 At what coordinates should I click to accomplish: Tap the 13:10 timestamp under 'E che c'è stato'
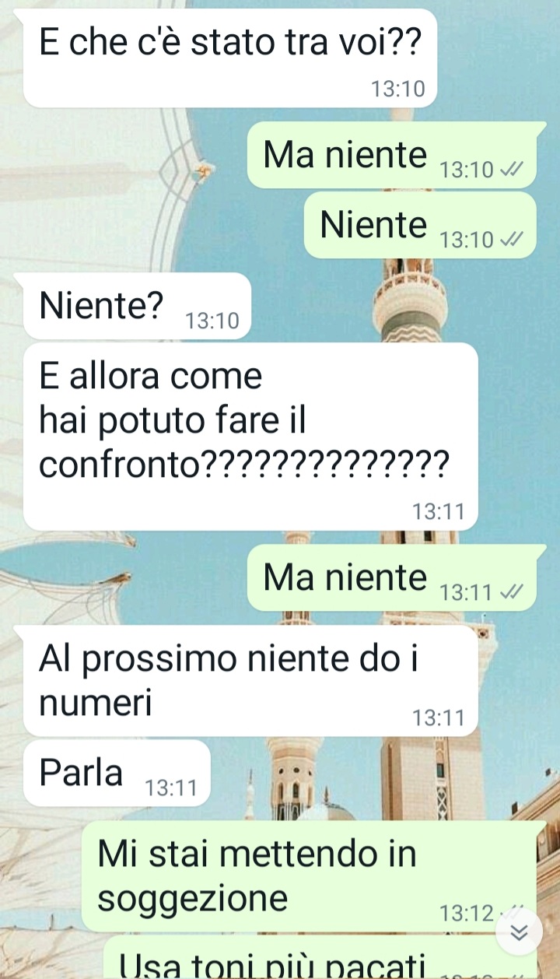click(398, 89)
